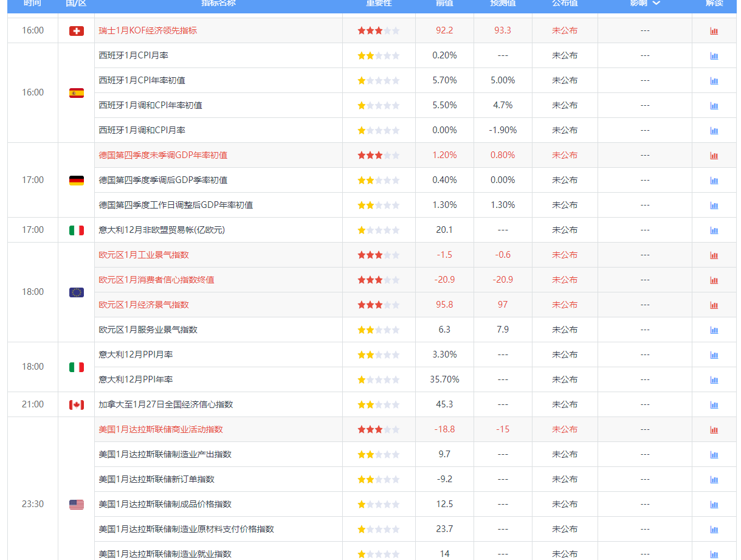Open indicator 德国第四季度未季调GDP年率初值
This screenshot has width=741, height=560.
point(163,155)
